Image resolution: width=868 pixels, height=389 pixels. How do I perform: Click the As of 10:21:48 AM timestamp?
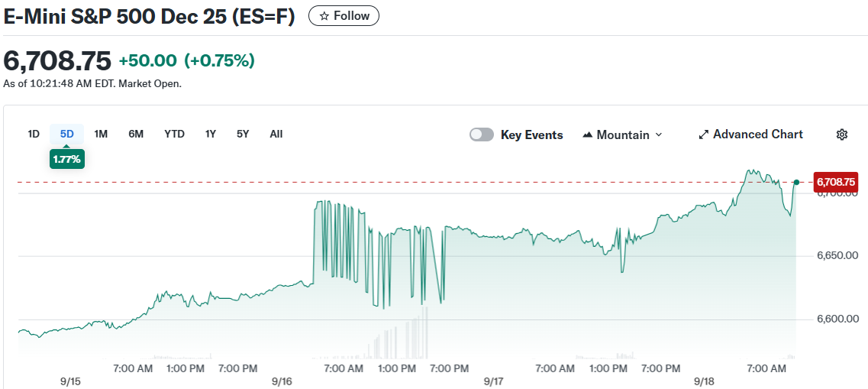click(x=92, y=84)
